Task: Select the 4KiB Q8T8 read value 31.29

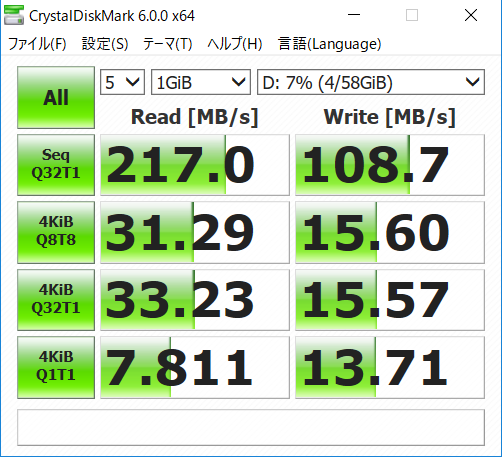Action: pos(195,232)
